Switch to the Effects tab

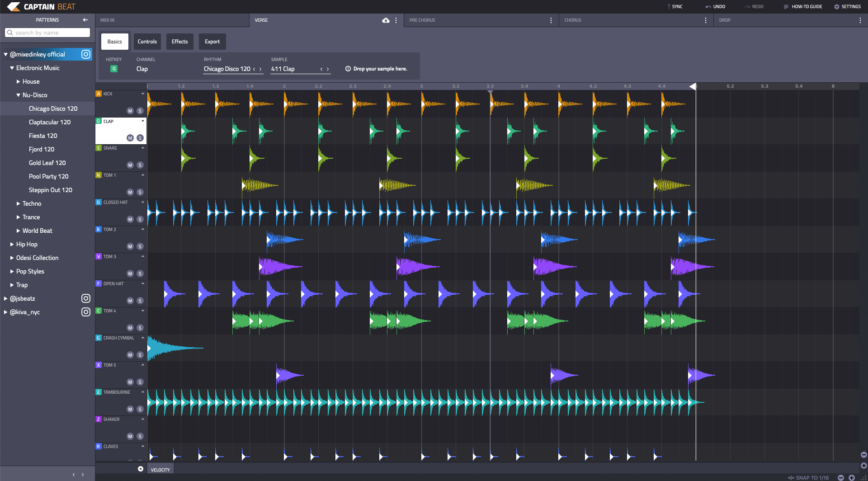pyautogui.click(x=179, y=41)
